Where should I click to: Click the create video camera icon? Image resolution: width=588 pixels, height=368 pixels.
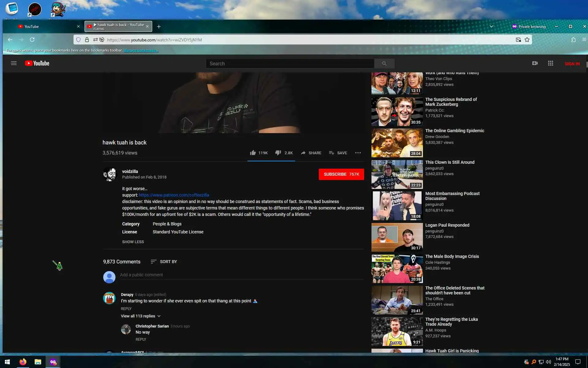pos(535,63)
